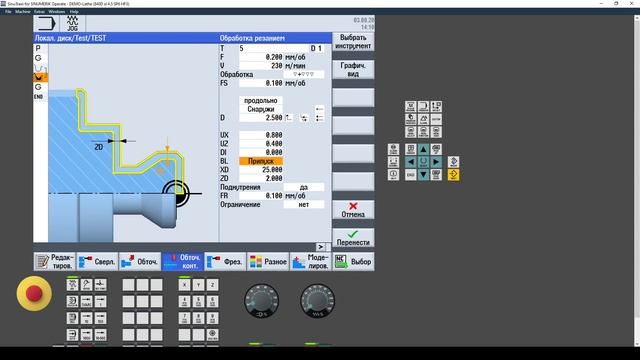Click the red emergency stop button
This screenshot has height=360, width=640.
point(34,293)
